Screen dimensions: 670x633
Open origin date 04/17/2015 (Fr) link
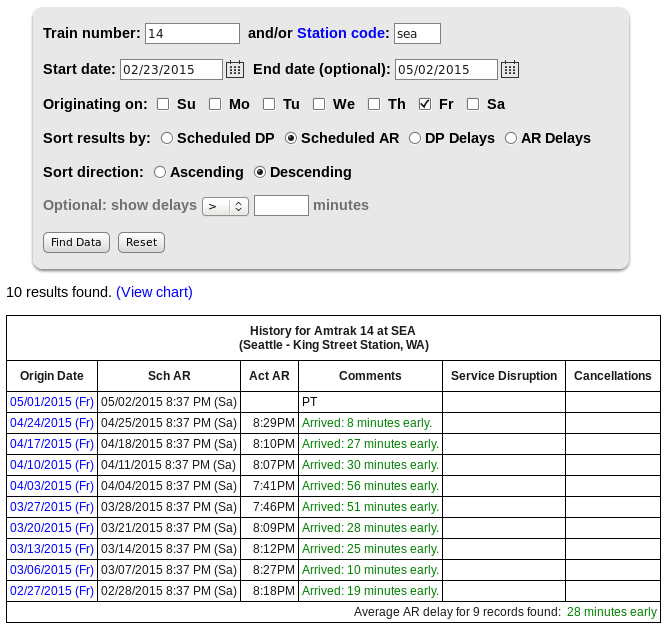click(52, 444)
